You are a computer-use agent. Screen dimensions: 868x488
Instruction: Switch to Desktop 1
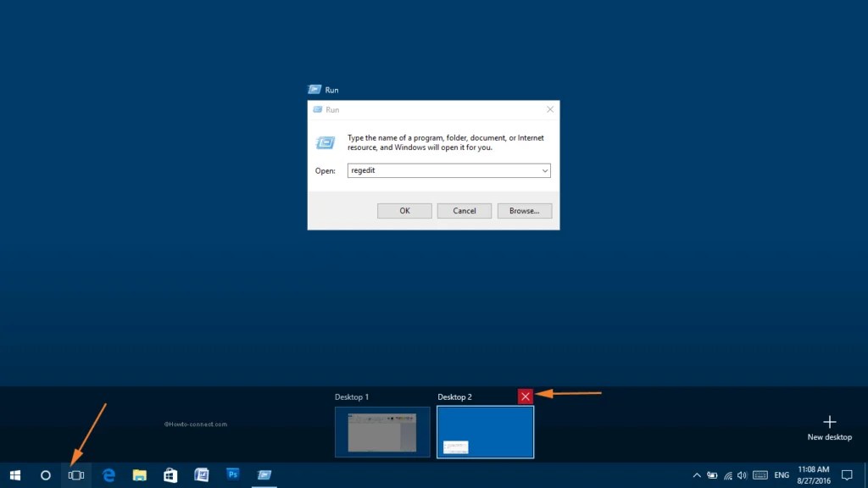(x=382, y=432)
